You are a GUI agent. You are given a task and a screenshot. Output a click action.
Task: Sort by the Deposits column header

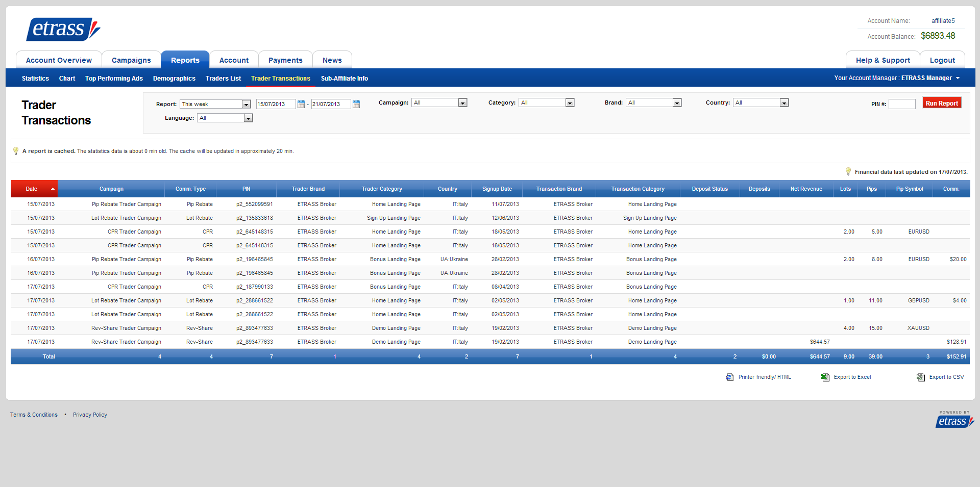(x=759, y=189)
